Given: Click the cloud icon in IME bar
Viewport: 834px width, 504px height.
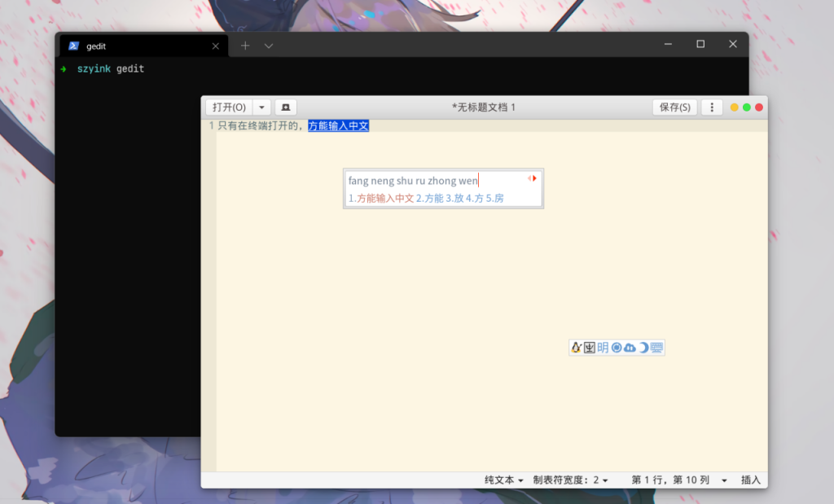Looking at the screenshot, I should pyautogui.click(x=630, y=348).
